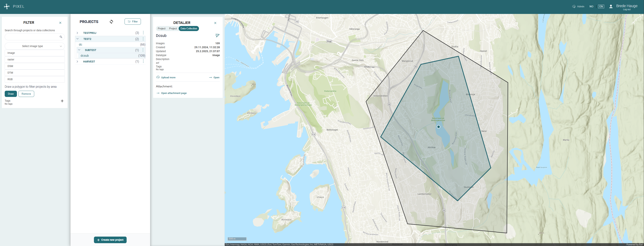Viewport: 644px width, 246px height.
Task: Click the refresh projects icon
Action: tap(111, 21)
